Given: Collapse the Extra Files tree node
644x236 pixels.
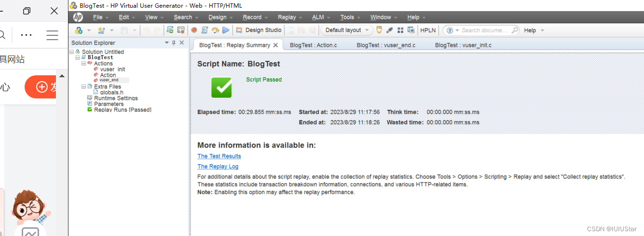Looking at the screenshot, I should (x=83, y=86).
